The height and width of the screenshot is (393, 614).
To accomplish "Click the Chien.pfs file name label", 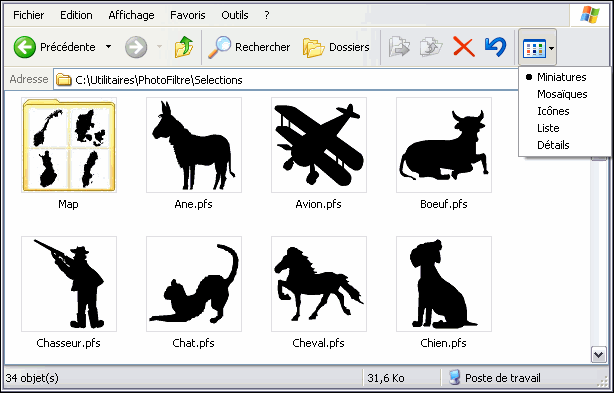I will coord(444,343).
